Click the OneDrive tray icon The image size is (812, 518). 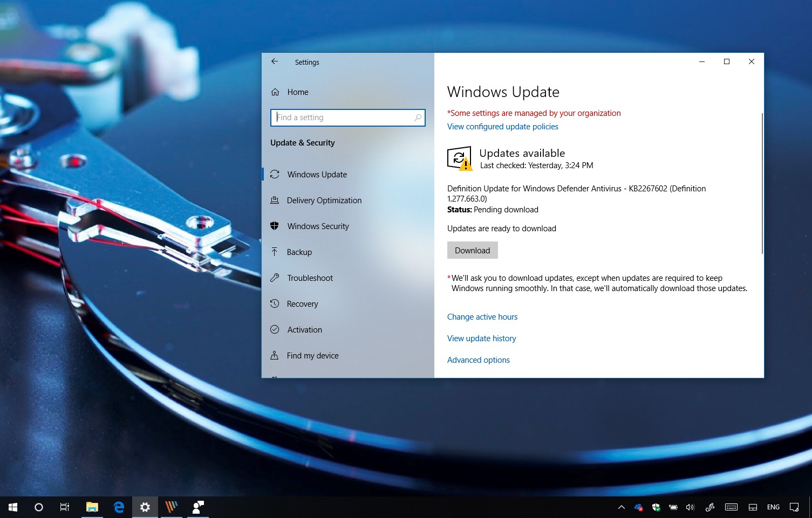639,507
